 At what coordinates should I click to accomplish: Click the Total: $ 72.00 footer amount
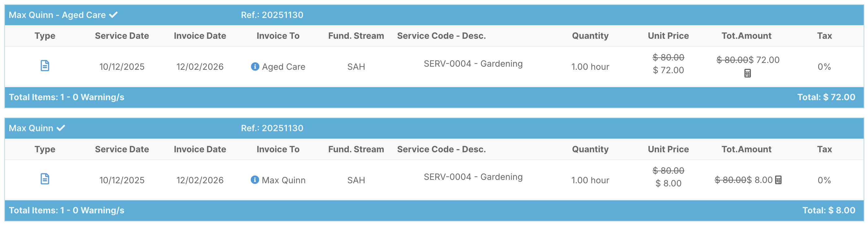click(x=826, y=97)
